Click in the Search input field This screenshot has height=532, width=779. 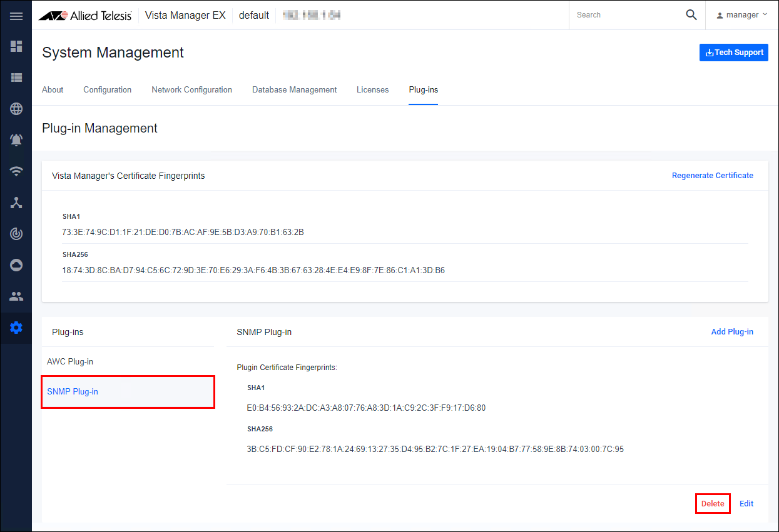[626, 15]
